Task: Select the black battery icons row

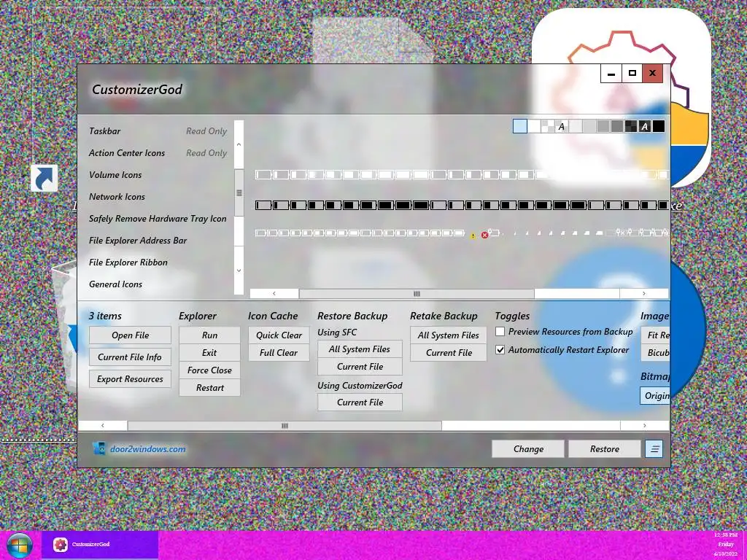Action: [x=461, y=205]
